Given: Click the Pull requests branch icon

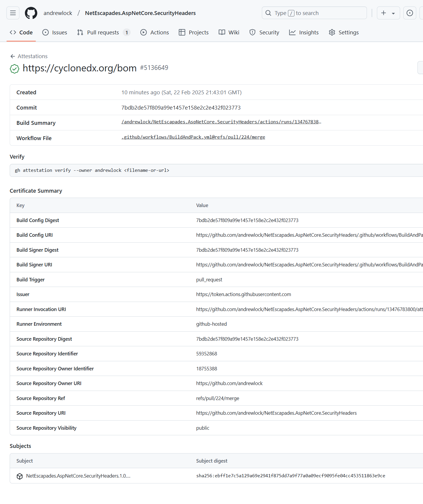Looking at the screenshot, I should pyautogui.click(x=80, y=32).
